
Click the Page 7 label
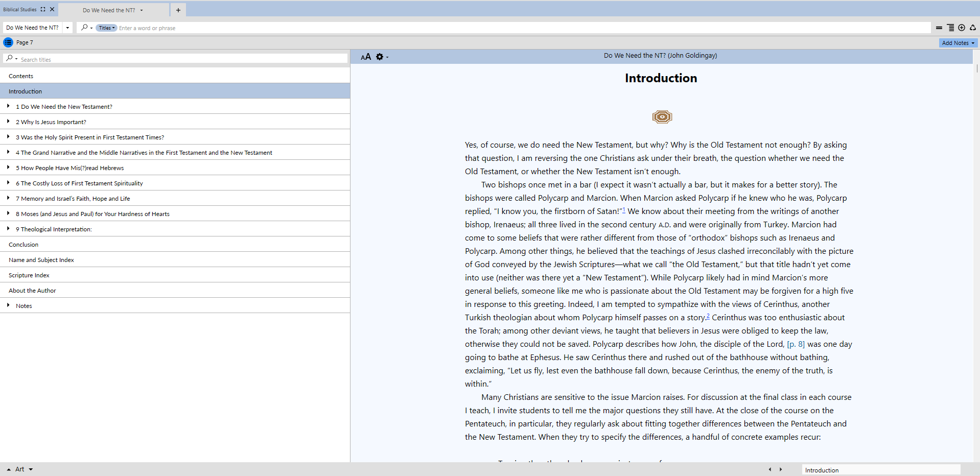point(25,42)
